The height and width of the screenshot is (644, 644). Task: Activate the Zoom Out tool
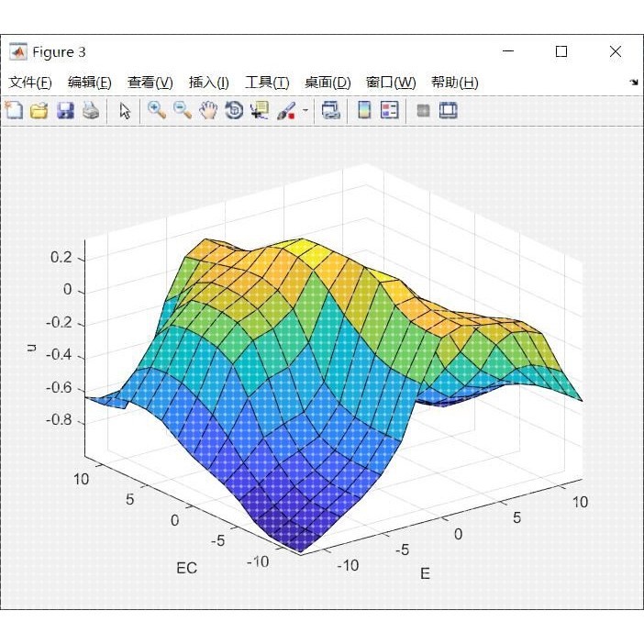[x=182, y=110]
